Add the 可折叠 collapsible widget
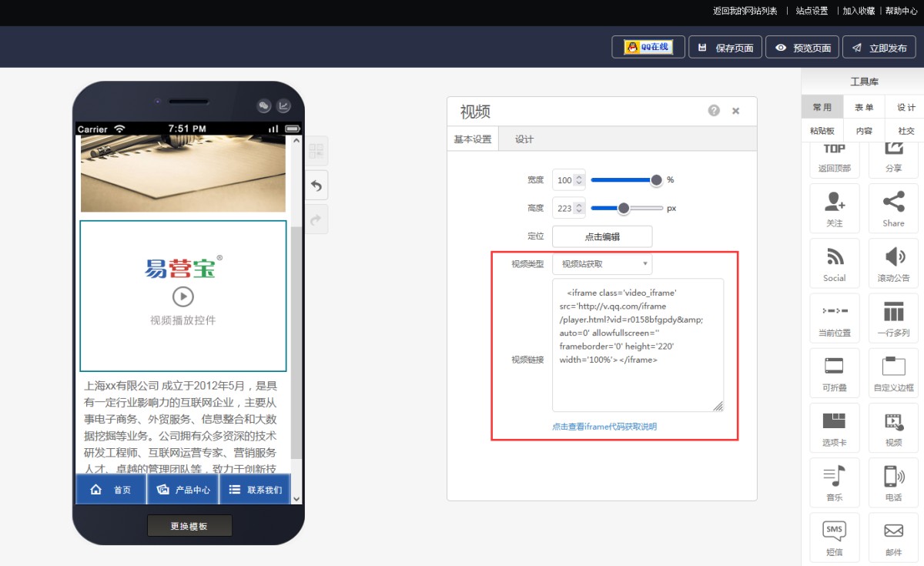 pos(835,373)
